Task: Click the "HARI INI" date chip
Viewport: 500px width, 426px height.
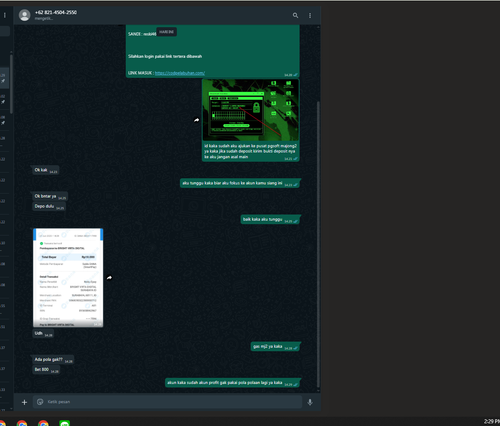Action: [x=166, y=32]
